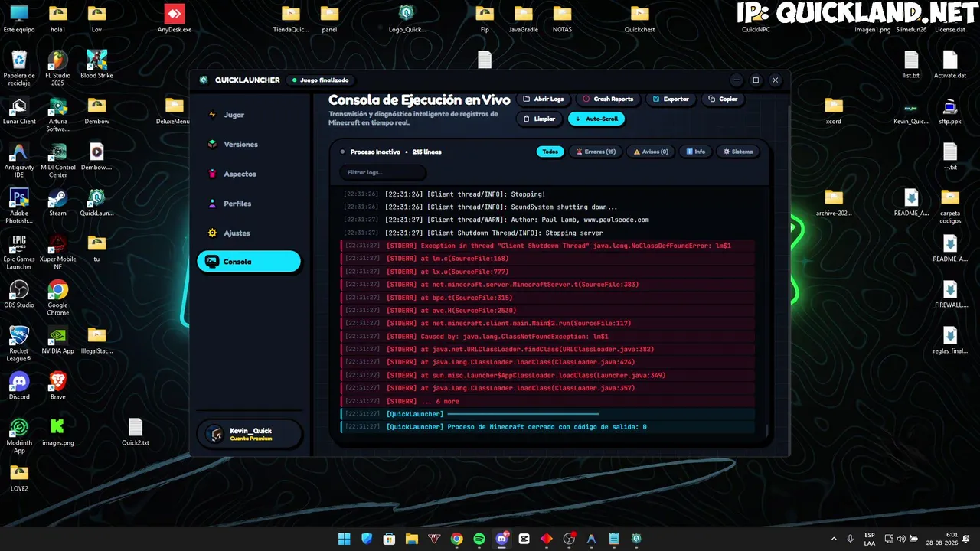Filter logs by Errores (19)

(x=596, y=152)
